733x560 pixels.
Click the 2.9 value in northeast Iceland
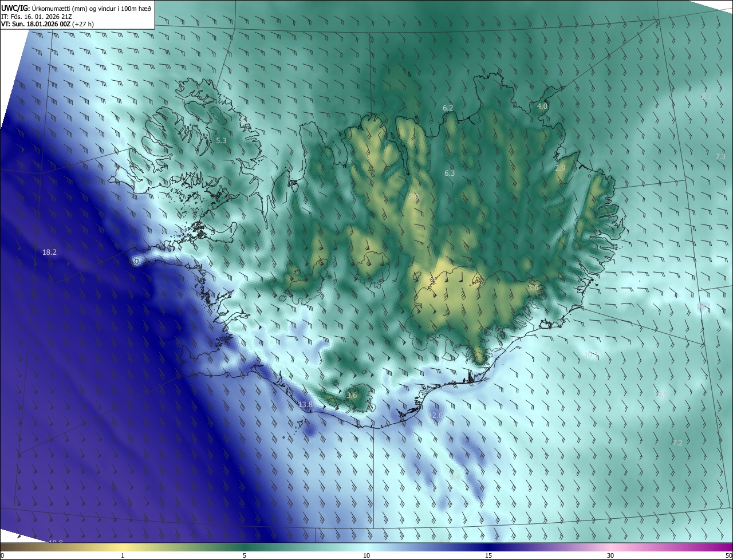[560, 168]
